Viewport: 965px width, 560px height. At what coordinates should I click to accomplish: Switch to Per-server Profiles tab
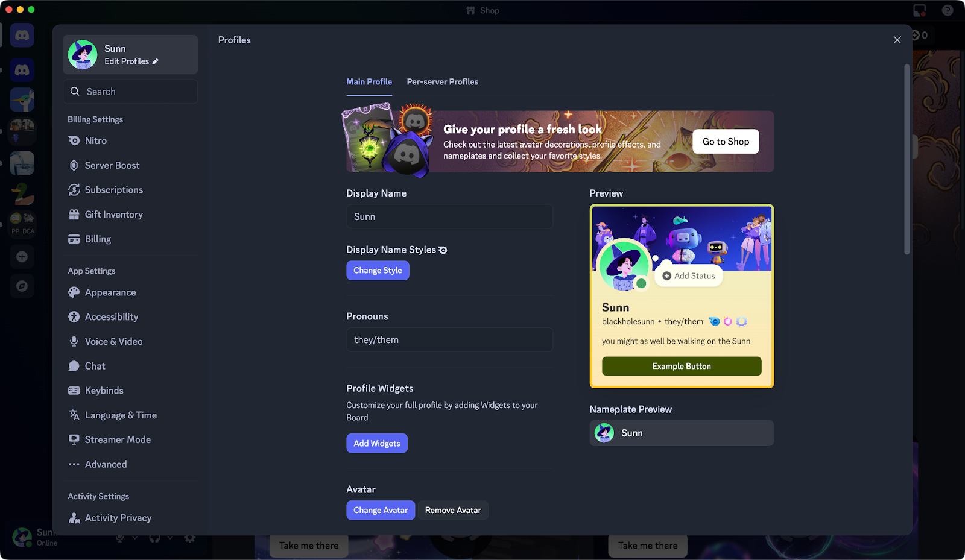(x=442, y=82)
